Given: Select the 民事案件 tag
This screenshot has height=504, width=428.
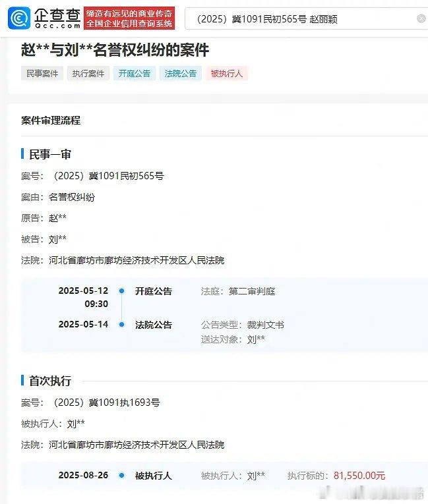Looking at the screenshot, I should tap(42, 73).
